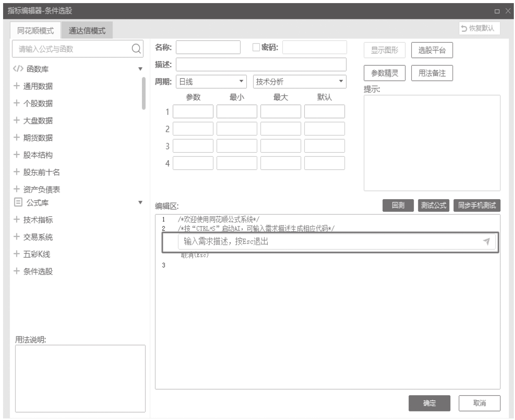Click the send arrow icon in AI input

click(487, 241)
